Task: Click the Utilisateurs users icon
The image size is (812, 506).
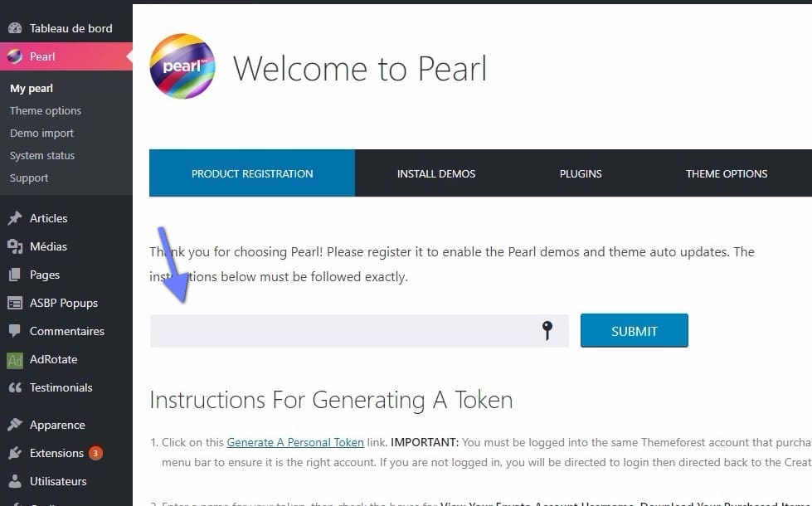Action: coord(17,481)
